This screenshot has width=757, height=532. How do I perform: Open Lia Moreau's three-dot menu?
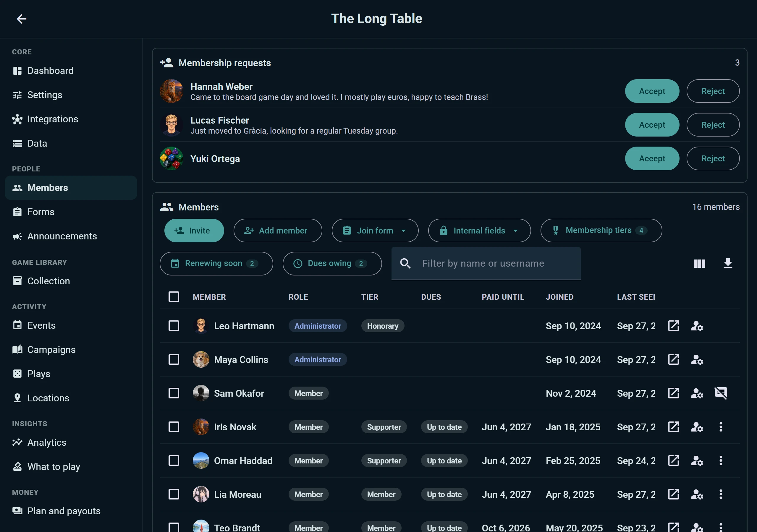721,494
